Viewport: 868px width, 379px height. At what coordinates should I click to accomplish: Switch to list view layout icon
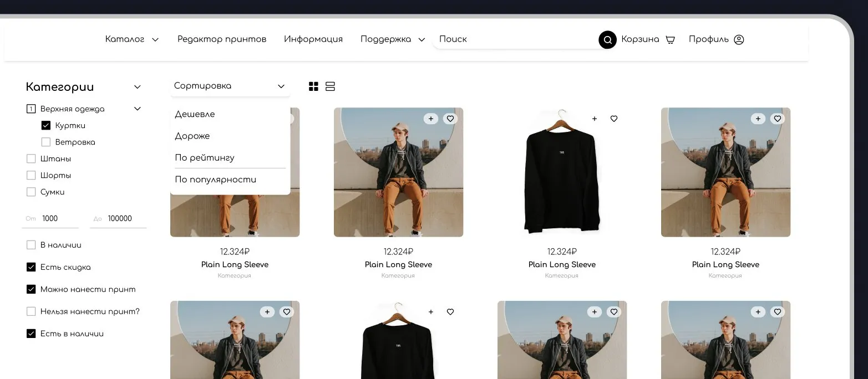pos(330,86)
